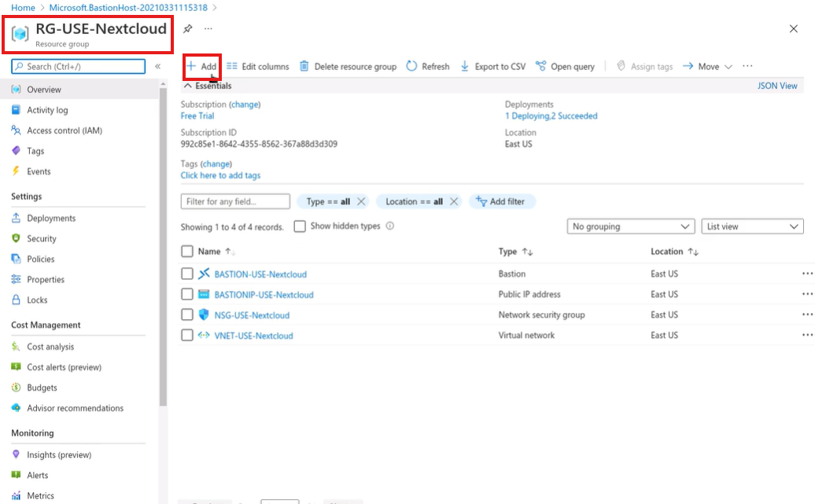
Task: Open the more options ellipsis beside pin
Action: [208, 28]
